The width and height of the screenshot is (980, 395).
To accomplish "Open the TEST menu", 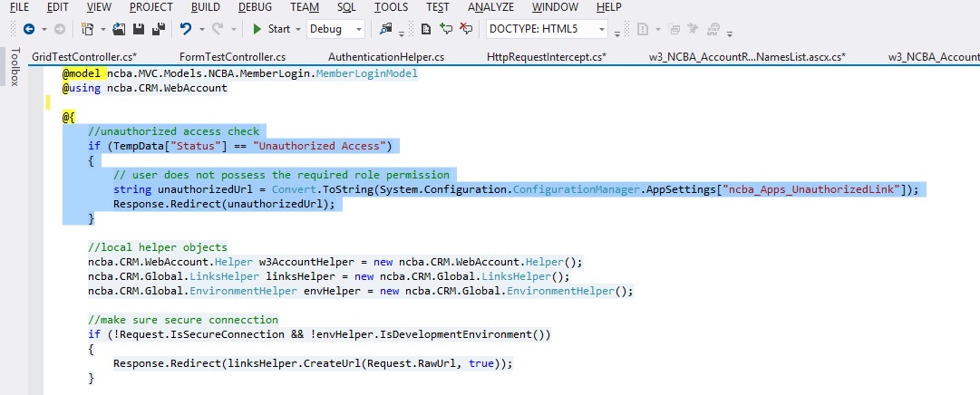I will (438, 7).
